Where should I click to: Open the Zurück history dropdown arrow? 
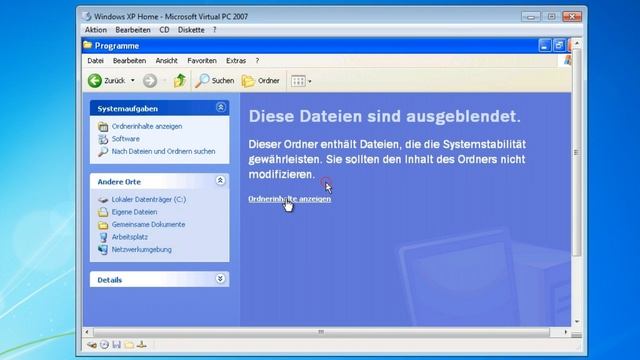click(x=133, y=81)
